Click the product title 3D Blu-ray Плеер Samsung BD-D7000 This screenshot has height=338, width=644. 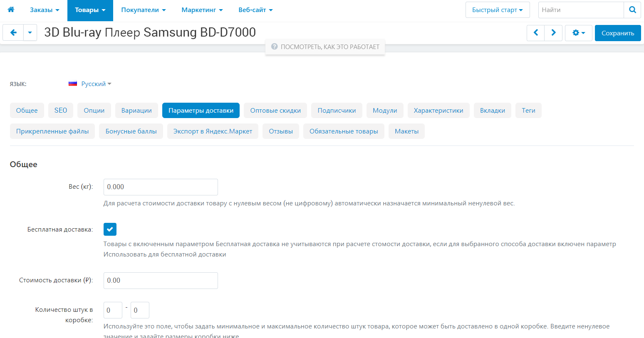pyautogui.click(x=150, y=32)
